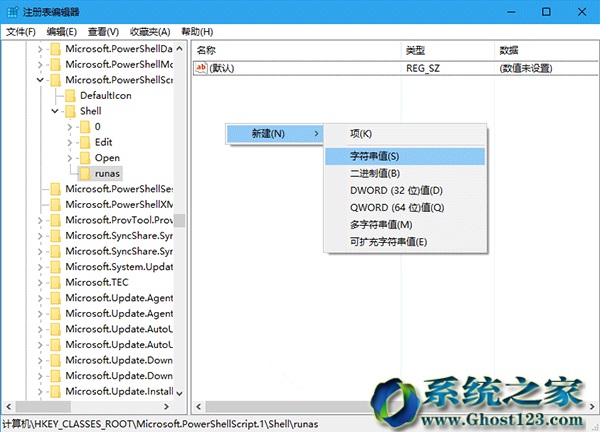Screen dimensions: 600x432
Task: Click the tree pane horizontal scroll-left arrow
Action: pyautogui.click(x=9, y=407)
